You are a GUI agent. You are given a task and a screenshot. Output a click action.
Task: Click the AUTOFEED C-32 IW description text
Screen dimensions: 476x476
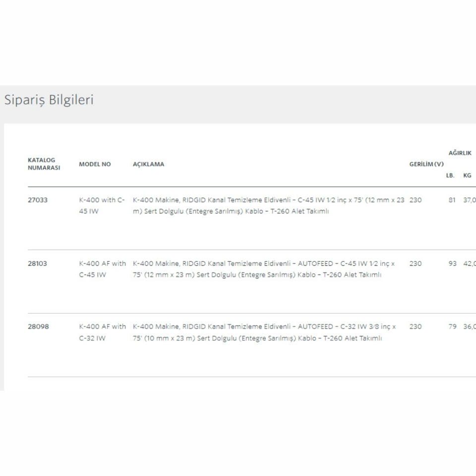(264, 332)
